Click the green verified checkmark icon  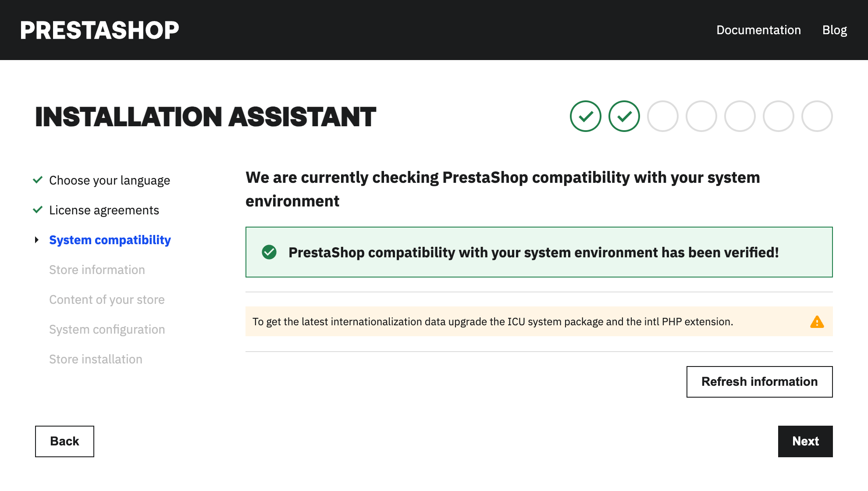tap(269, 252)
